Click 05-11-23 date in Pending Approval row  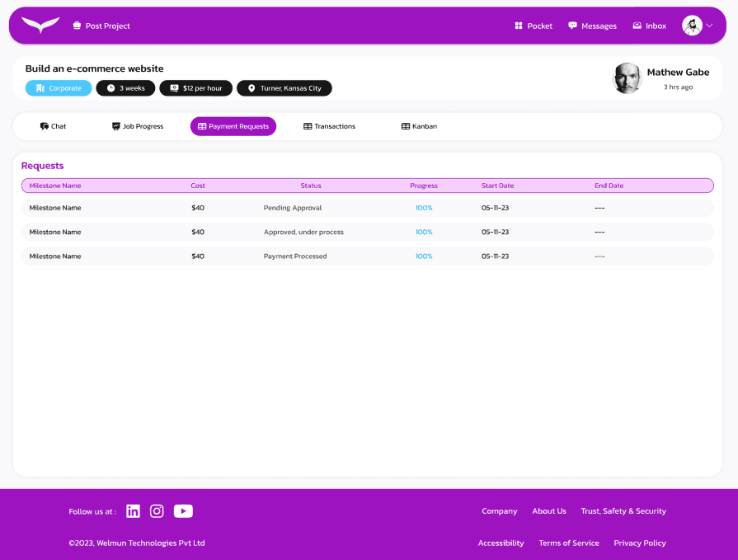coord(495,208)
